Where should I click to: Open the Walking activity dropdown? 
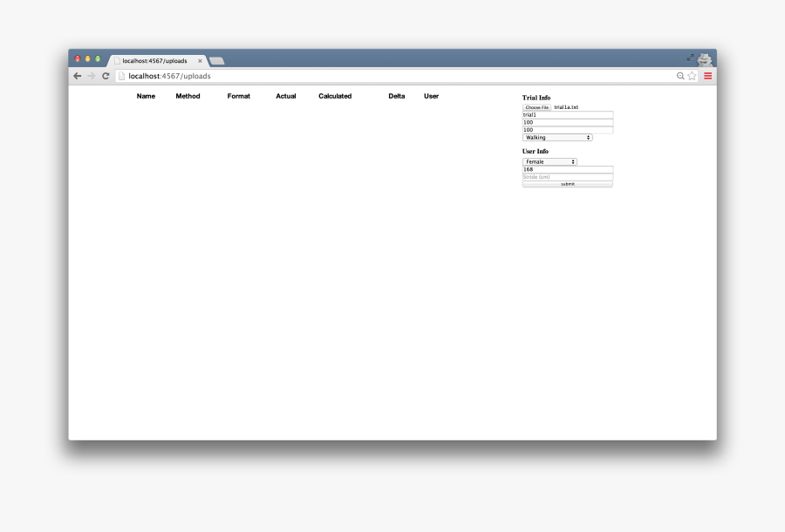pos(557,137)
